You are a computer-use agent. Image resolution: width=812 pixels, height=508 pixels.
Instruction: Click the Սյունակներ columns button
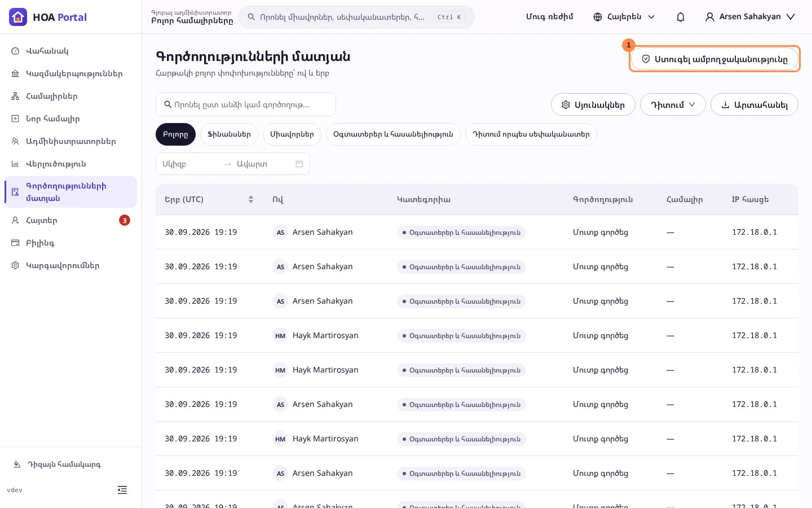tap(593, 104)
